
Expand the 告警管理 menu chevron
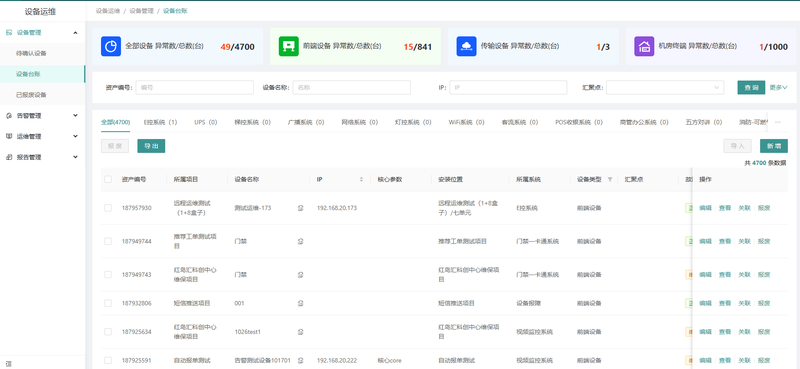76,116
